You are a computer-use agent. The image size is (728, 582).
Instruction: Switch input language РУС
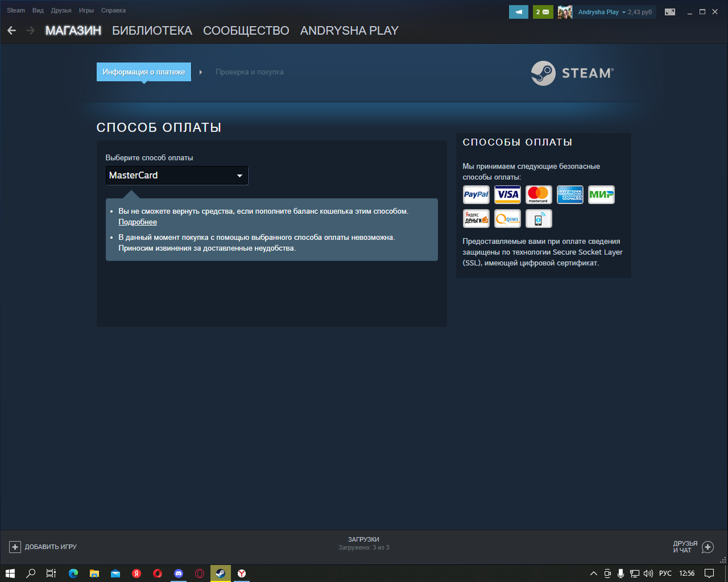coord(666,573)
